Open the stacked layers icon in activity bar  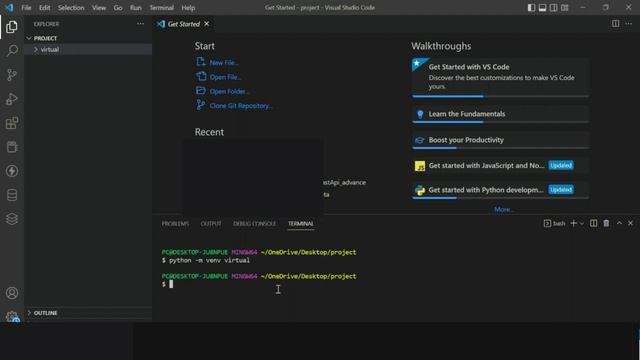[x=12, y=219]
